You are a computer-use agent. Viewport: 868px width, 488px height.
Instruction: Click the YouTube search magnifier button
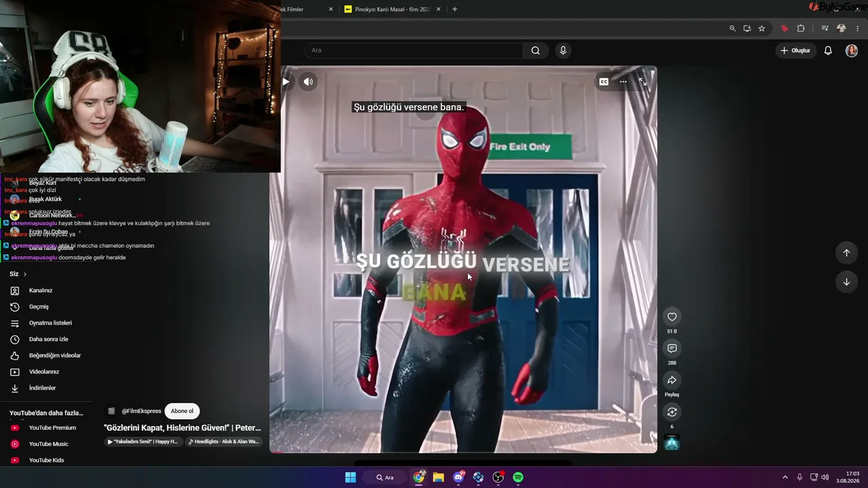tap(536, 50)
